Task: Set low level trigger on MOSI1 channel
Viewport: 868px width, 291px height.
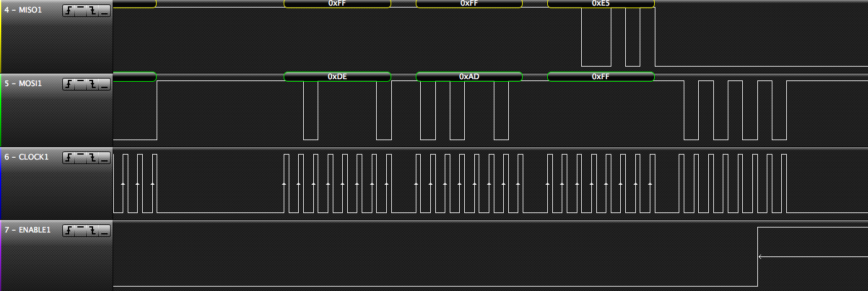Action: 104,84
